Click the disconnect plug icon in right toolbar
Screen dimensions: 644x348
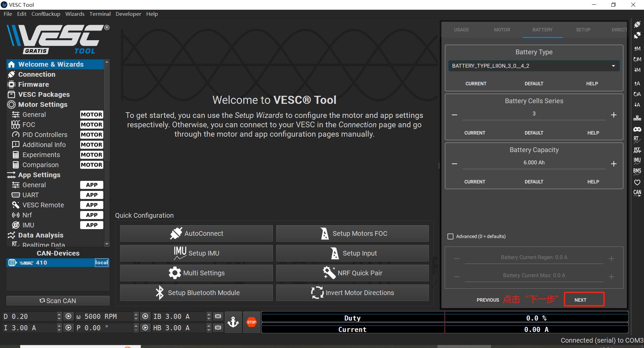(x=637, y=35)
